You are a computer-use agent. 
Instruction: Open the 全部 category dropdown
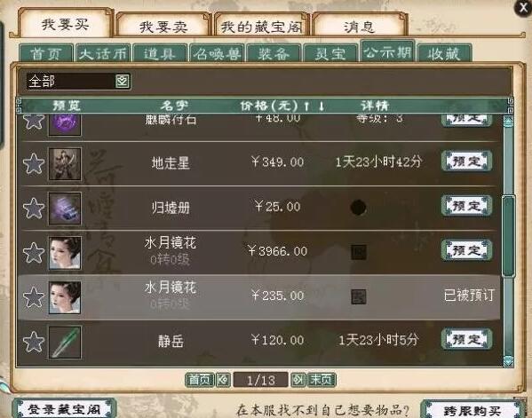point(123,82)
